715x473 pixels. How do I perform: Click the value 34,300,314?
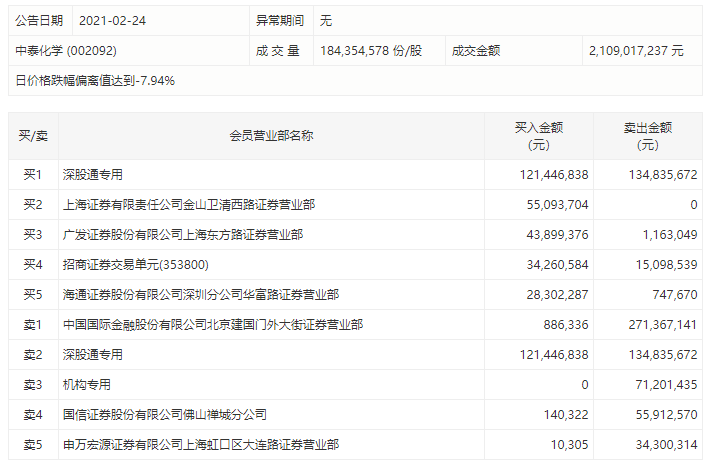[x=666, y=445]
